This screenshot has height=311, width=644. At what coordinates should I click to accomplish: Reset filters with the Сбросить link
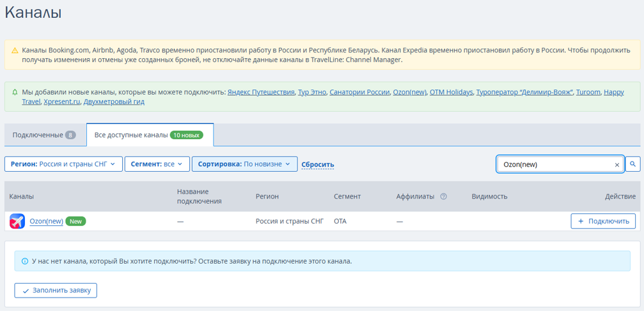[318, 165]
